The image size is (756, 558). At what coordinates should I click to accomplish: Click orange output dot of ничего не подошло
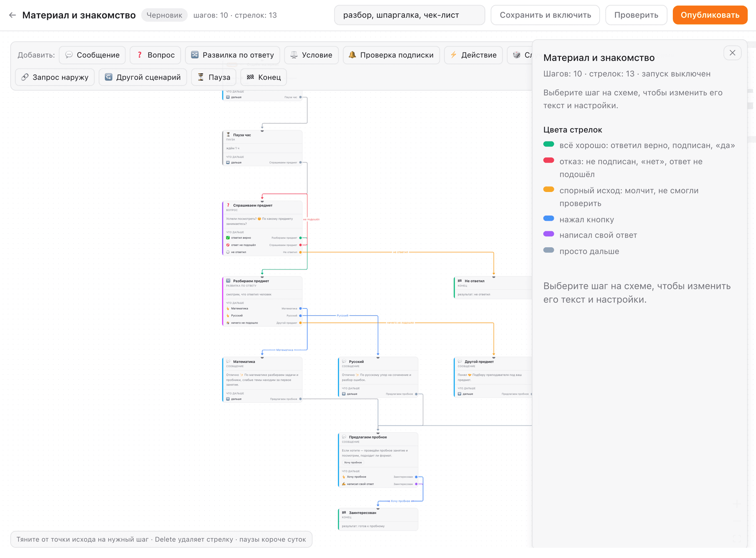pyautogui.click(x=301, y=323)
